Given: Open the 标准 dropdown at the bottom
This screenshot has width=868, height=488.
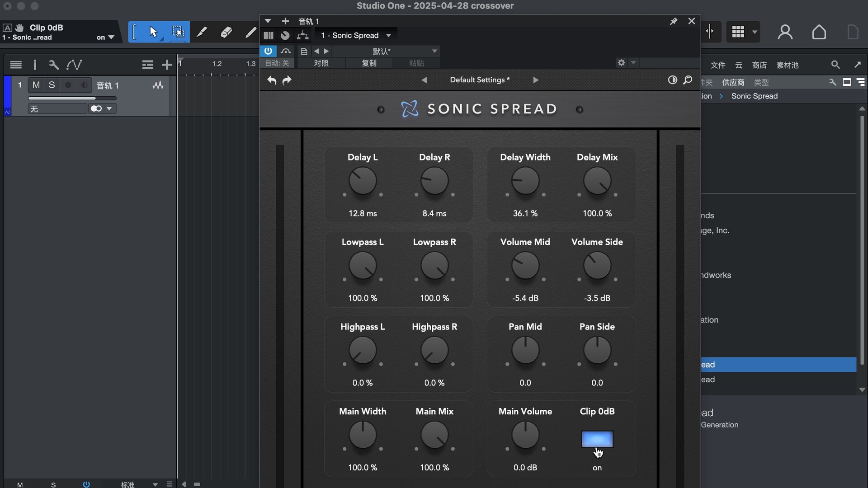Looking at the screenshot, I should coord(139,484).
